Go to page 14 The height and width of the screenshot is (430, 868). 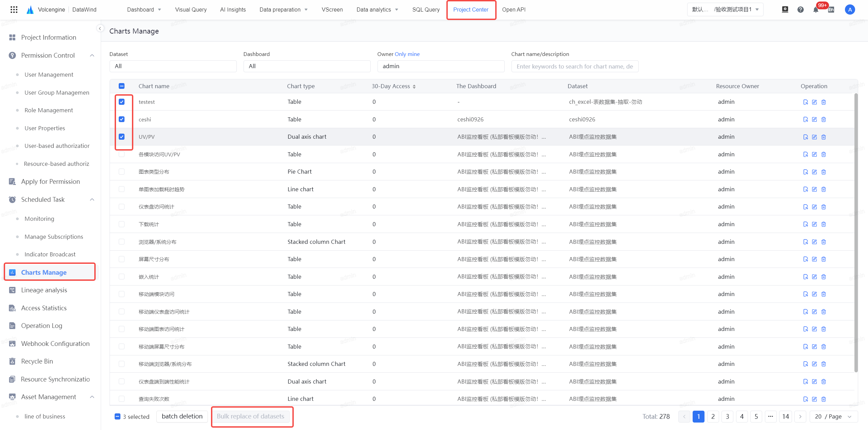(786, 416)
